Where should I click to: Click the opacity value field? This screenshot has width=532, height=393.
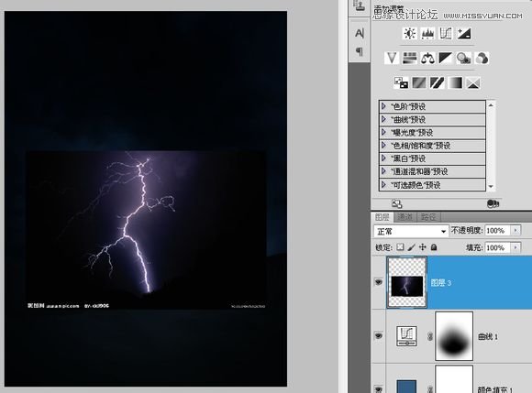[498, 230]
